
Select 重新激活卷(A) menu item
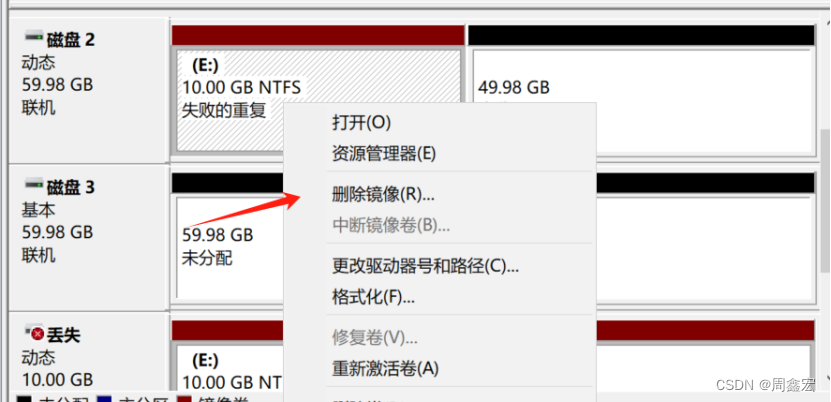point(385,368)
